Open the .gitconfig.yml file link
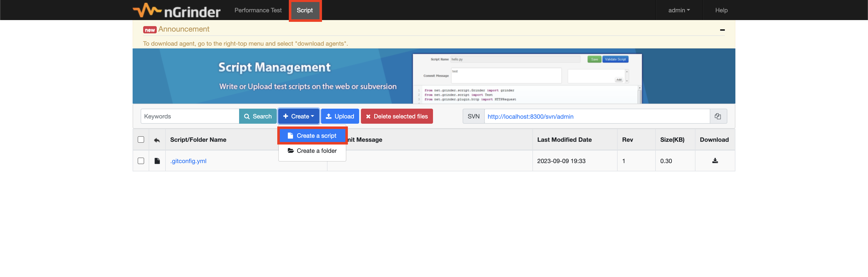The width and height of the screenshot is (868, 277). click(x=188, y=161)
